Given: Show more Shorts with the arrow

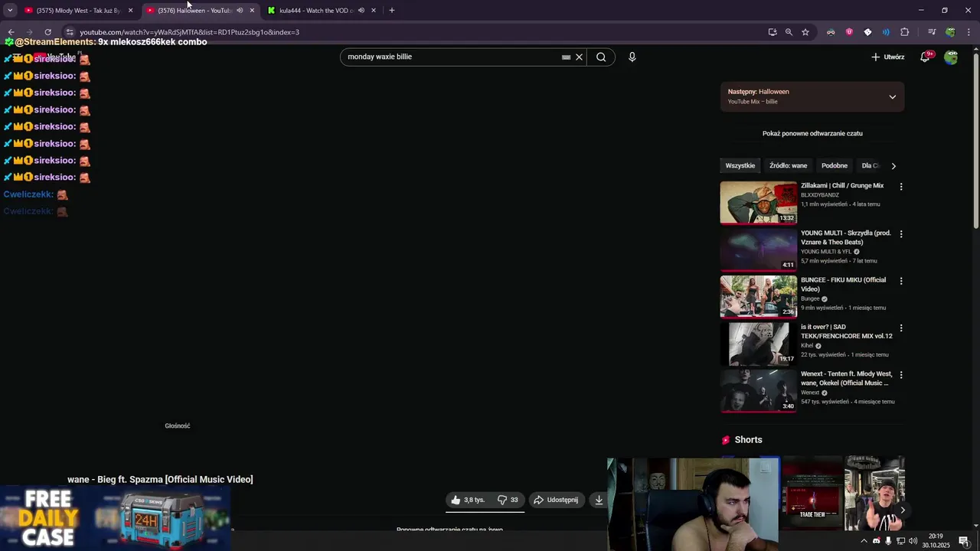Looking at the screenshot, I should (903, 510).
